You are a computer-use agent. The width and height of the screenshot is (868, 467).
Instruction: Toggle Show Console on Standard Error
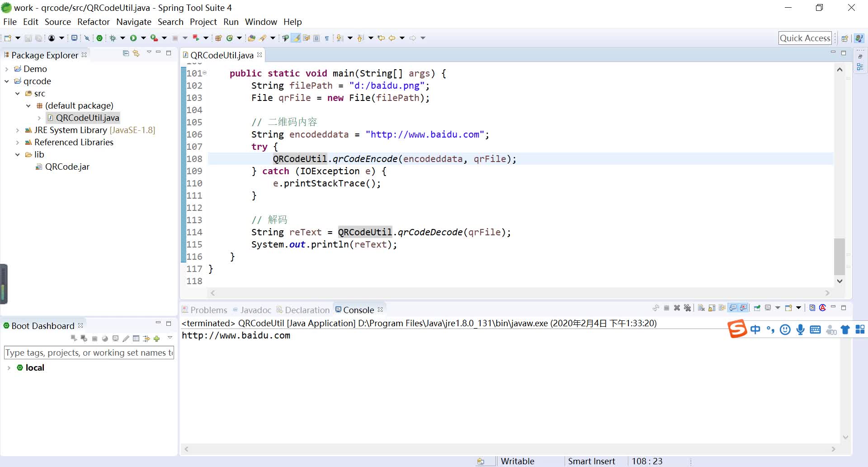(744, 308)
